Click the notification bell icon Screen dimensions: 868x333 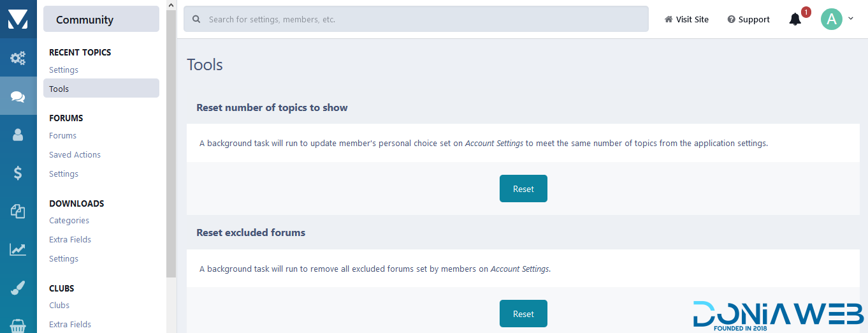(x=795, y=20)
